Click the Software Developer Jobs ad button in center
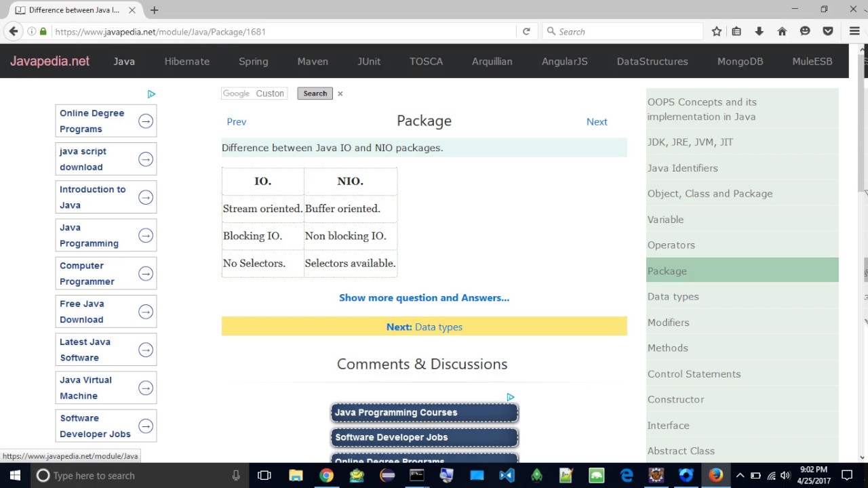The width and height of the screenshot is (868, 488). click(x=425, y=437)
